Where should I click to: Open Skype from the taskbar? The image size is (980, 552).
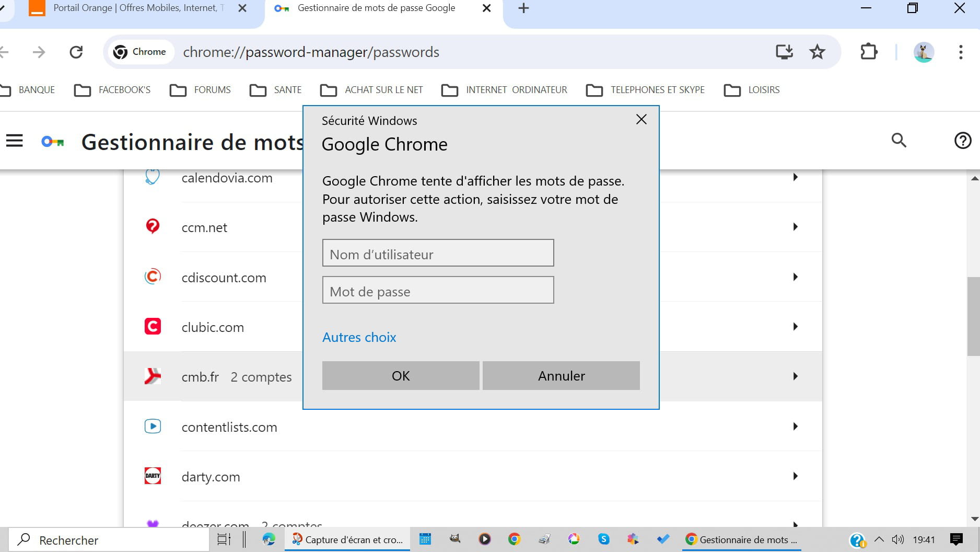[604, 539]
